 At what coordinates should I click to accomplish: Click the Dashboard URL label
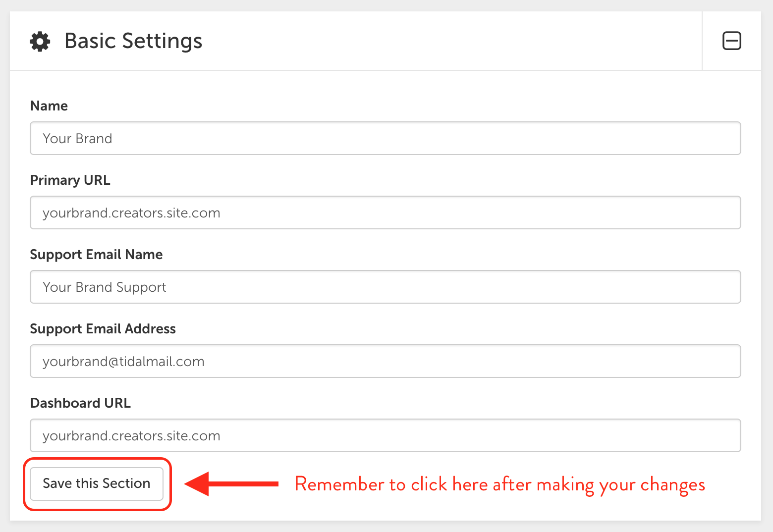tap(80, 403)
